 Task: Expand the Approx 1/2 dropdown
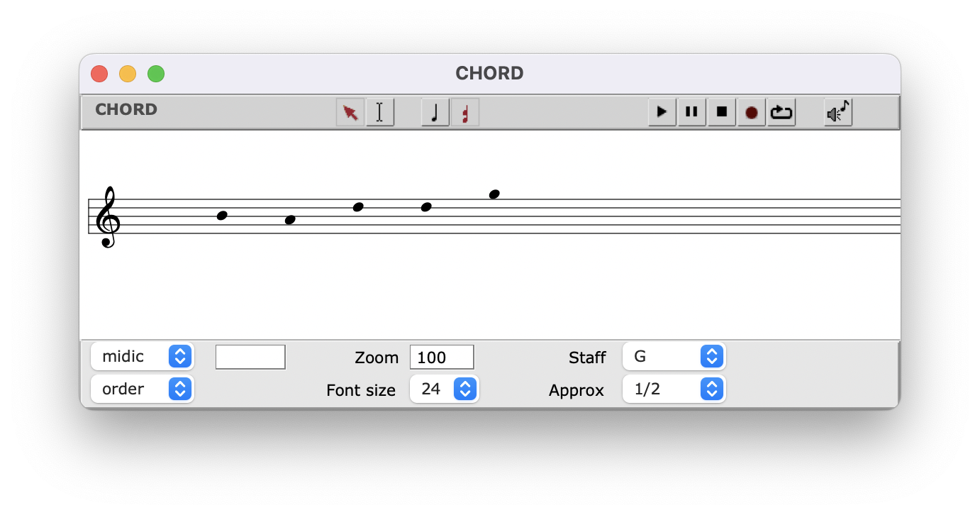pyautogui.click(x=674, y=389)
